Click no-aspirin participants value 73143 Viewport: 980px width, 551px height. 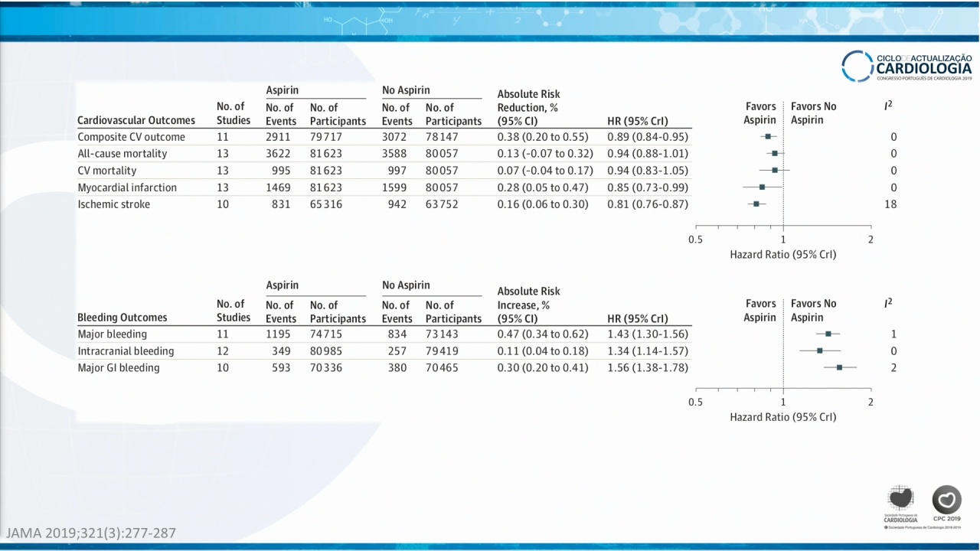[x=442, y=334]
